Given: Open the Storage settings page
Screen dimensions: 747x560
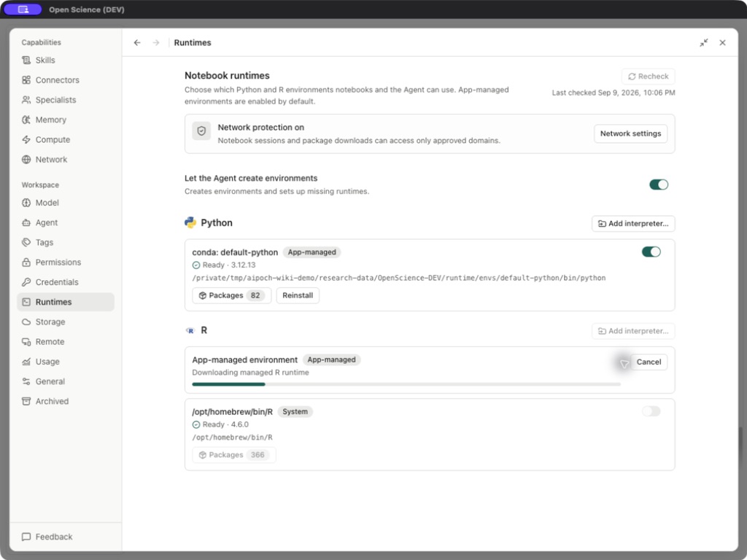Looking at the screenshot, I should pos(66,322).
